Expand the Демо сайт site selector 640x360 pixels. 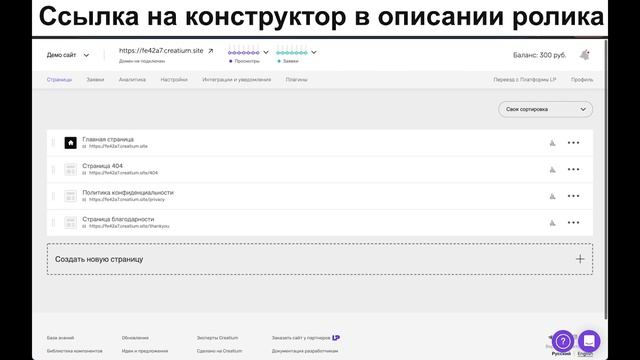tap(68, 55)
